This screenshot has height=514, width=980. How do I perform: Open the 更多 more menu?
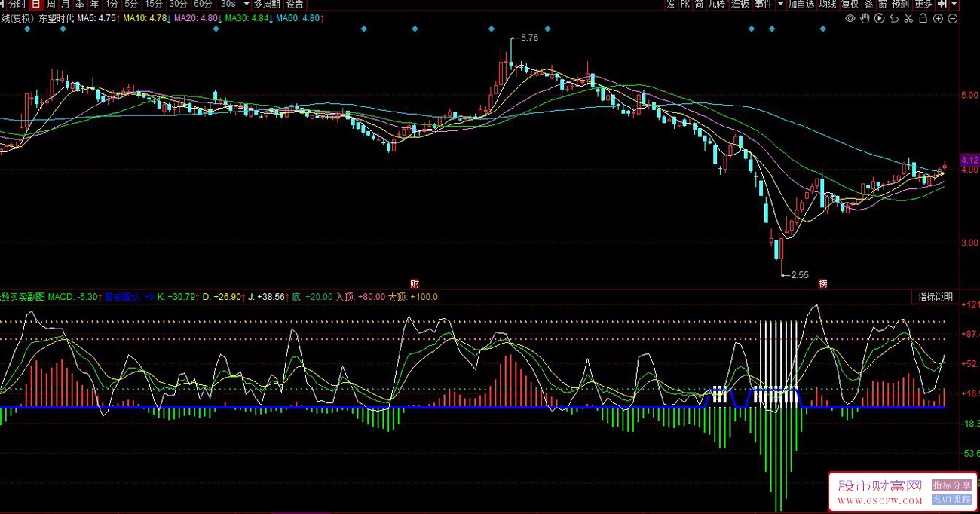tap(923, 4)
